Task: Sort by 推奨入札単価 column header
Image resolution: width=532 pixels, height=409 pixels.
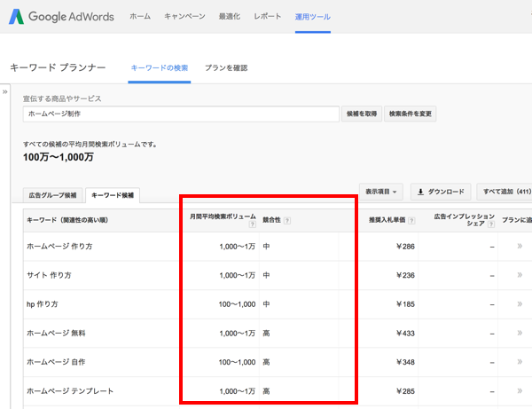Action: pyautogui.click(x=387, y=220)
